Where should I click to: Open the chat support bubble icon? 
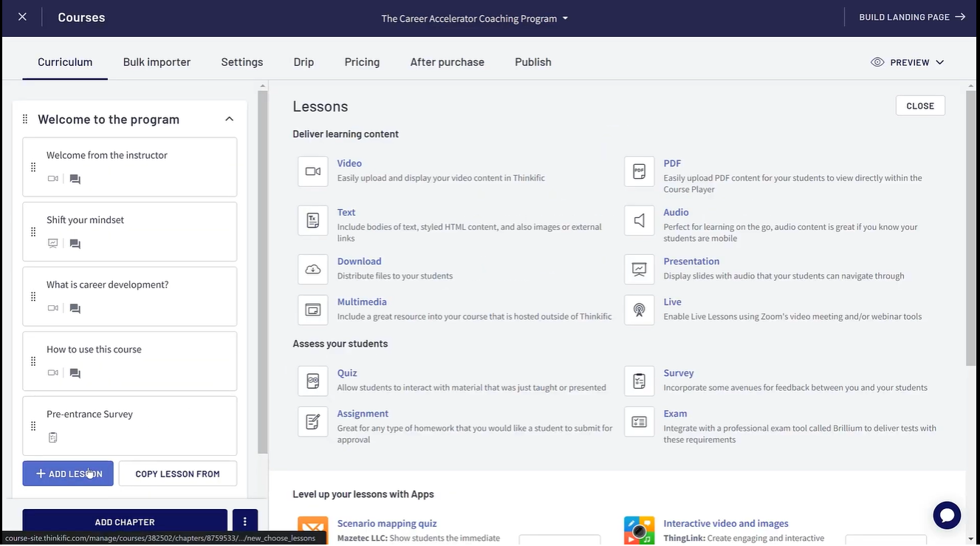[x=946, y=515]
